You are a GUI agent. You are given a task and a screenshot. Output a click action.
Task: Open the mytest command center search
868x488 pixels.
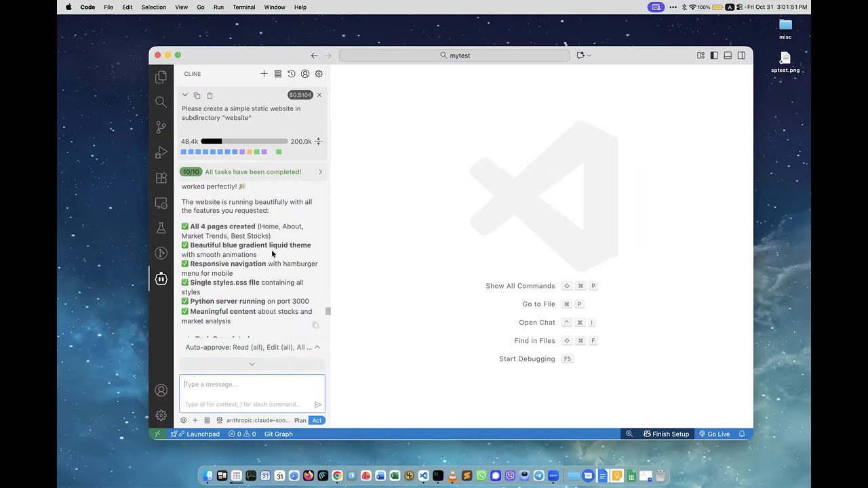[x=454, y=56]
